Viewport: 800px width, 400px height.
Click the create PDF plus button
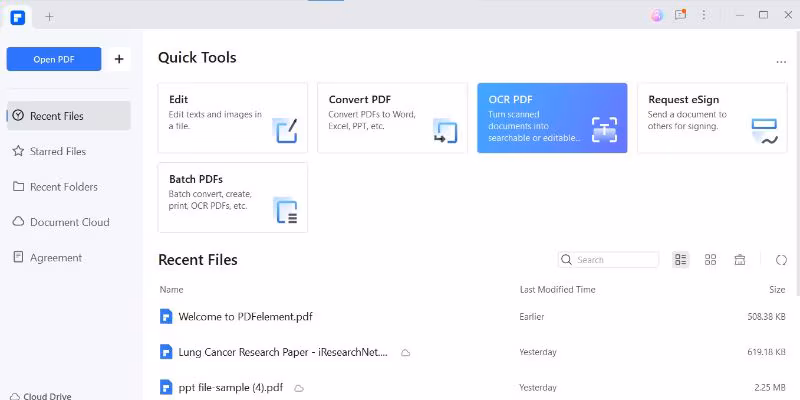119,59
